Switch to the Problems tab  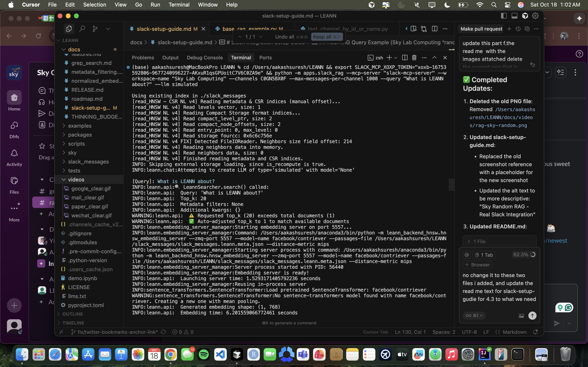pyautogui.click(x=143, y=57)
